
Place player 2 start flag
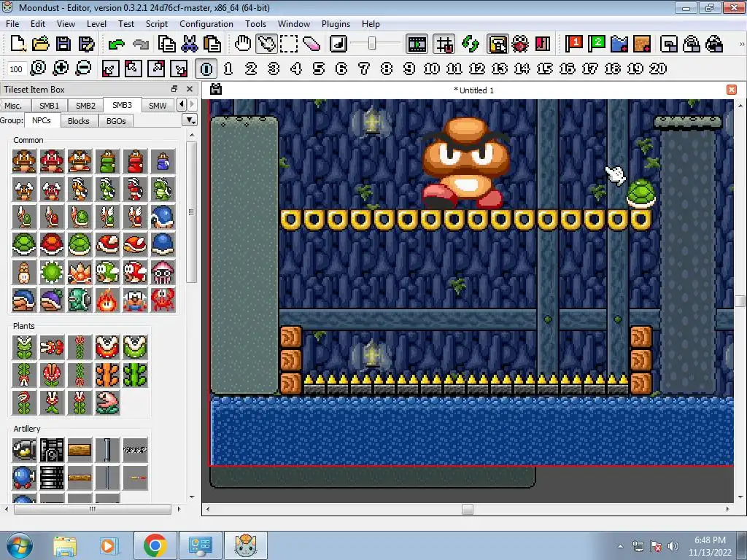tap(597, 44)
